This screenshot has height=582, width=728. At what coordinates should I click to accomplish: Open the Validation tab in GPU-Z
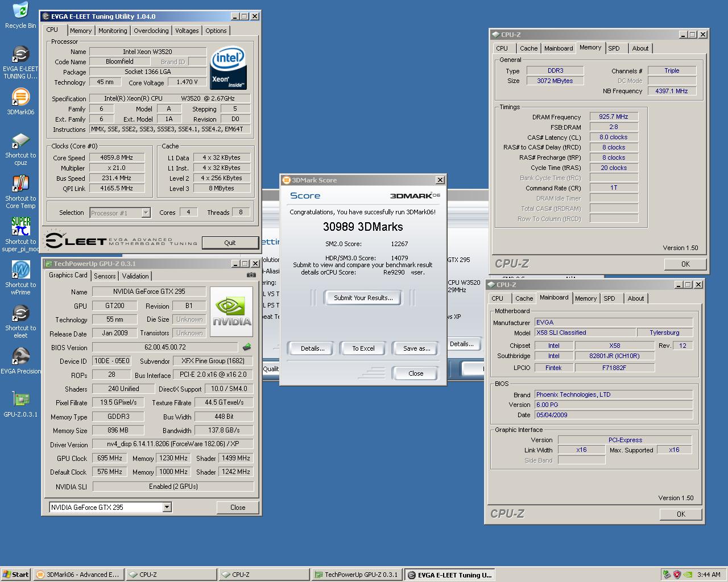pyautogui.click(x=135, y=276)
